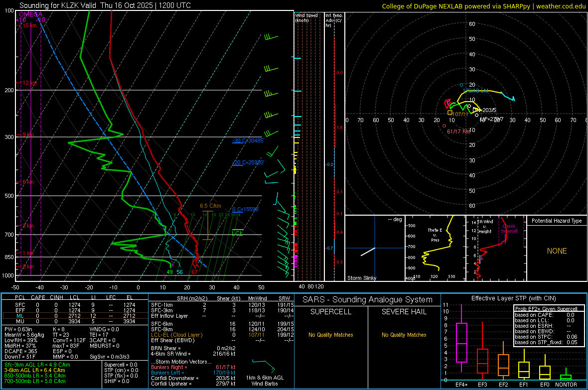Image resolution: width=588 pixels, height=390 pixels.
Task: Select the SFC parcel row label
Action: point(20,305)
